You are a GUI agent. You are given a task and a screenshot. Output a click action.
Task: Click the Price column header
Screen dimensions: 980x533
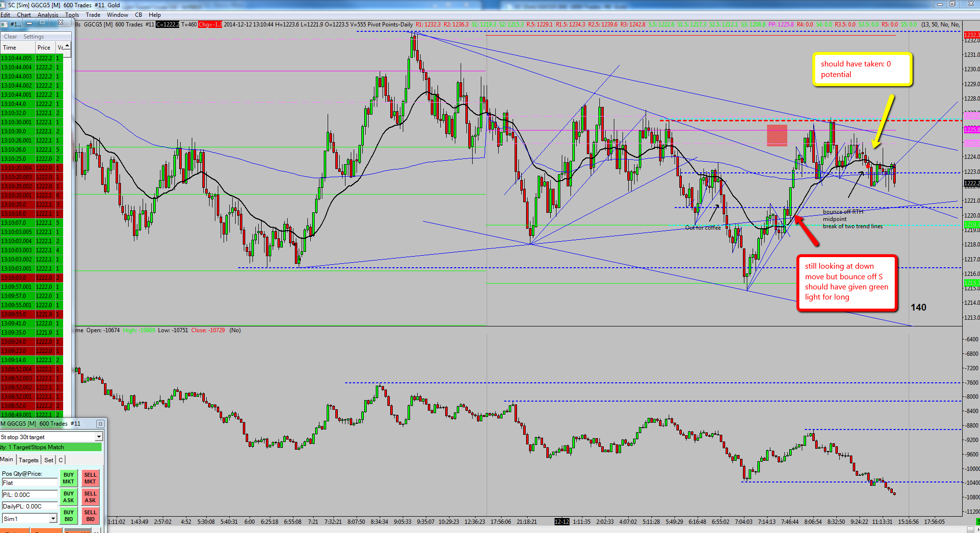tap(45, 47)
